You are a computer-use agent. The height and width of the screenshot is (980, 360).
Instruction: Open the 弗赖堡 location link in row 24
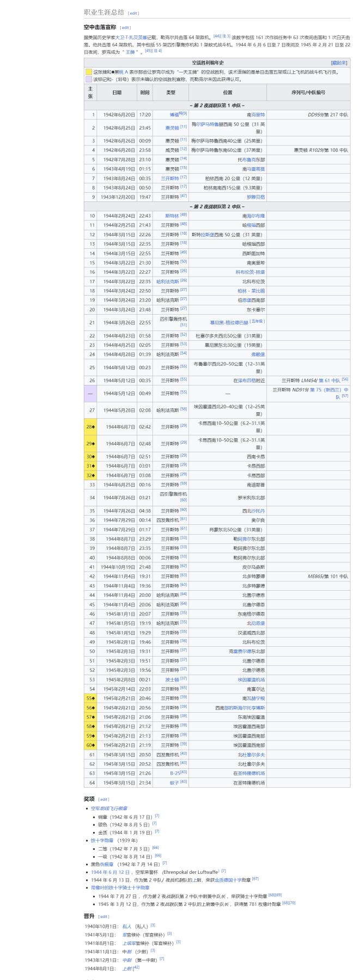[258, 354]
